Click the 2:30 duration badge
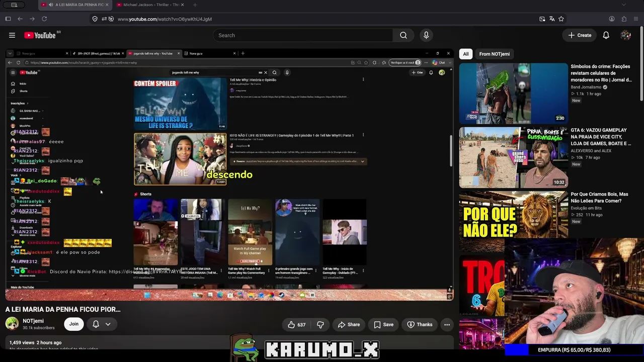 (x=560, y=118)
